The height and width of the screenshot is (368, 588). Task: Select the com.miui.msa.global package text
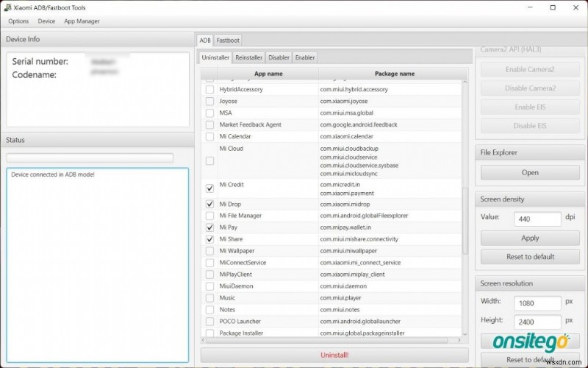tap(346, 113)
